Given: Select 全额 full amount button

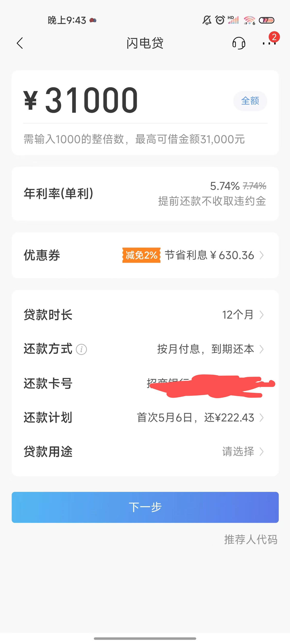Looking at the screenshot, I should click(x=250, y=101).
